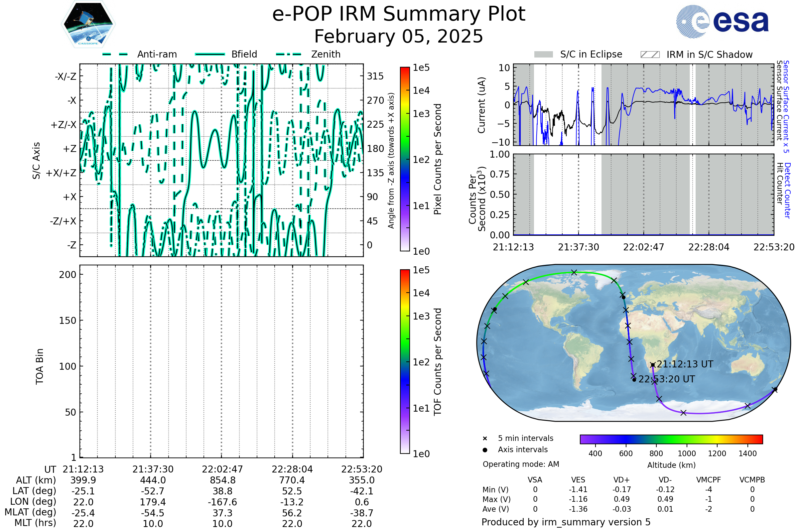Screen dimensions: 798x532
Task: Click the February 05, 2025 date heading
Action: coord(399,37)
